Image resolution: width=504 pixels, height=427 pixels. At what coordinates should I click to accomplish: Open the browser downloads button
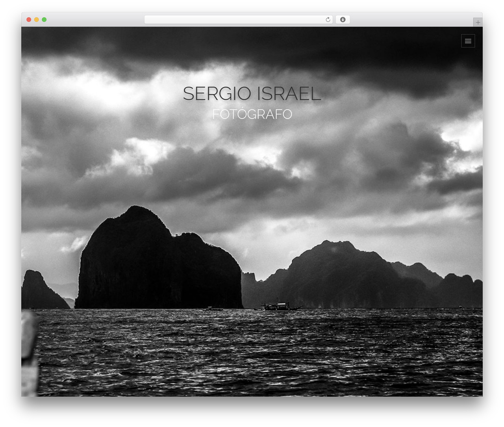pyautogui.click(x=343, y=20)
